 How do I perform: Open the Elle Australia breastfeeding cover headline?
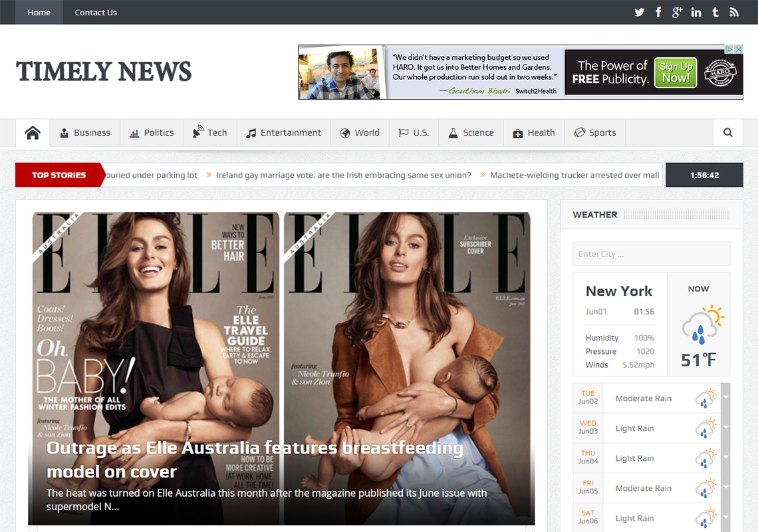point(255,460)
